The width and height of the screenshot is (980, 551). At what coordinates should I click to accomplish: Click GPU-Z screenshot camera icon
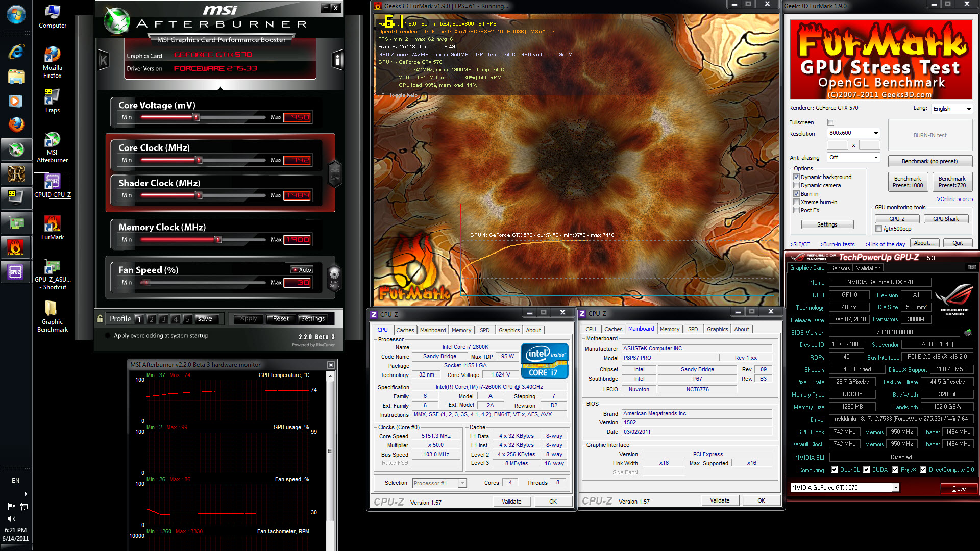(x=971, y=267)
